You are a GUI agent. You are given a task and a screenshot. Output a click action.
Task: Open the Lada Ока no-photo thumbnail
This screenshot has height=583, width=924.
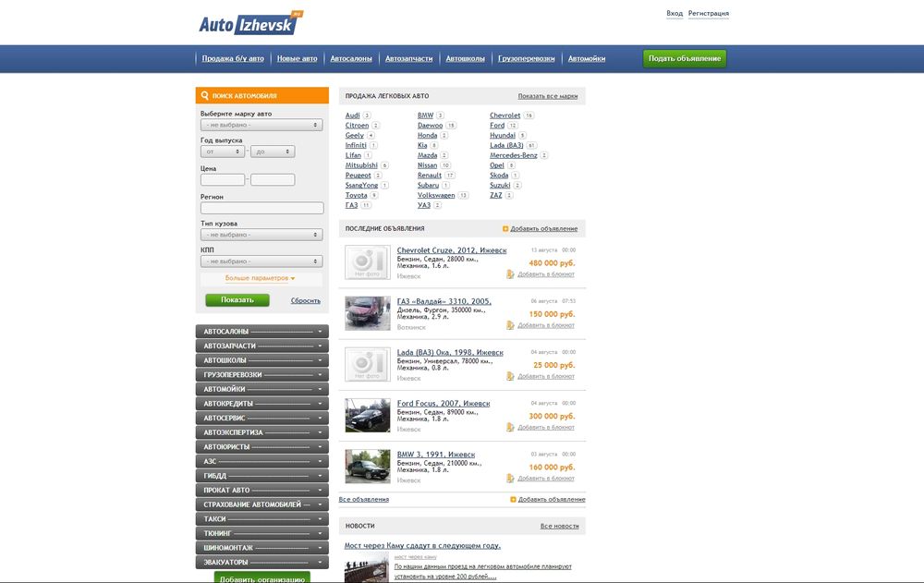pos(368,364)
